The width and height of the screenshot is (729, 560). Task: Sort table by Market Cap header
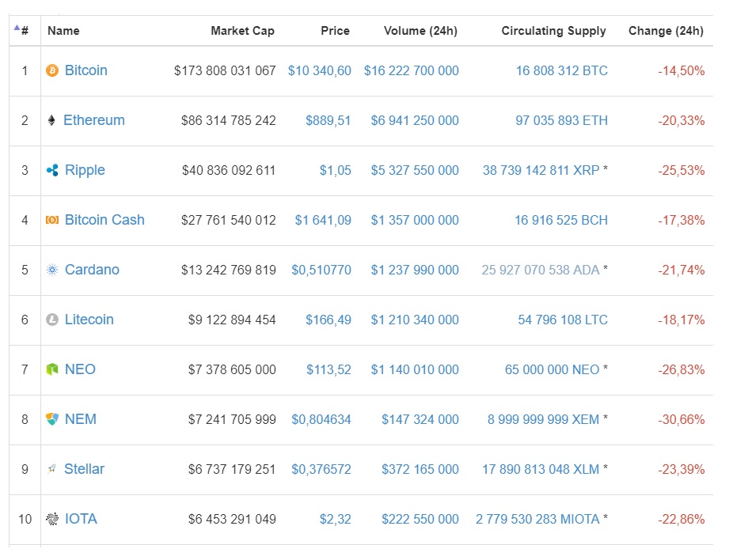pos(243,31)
